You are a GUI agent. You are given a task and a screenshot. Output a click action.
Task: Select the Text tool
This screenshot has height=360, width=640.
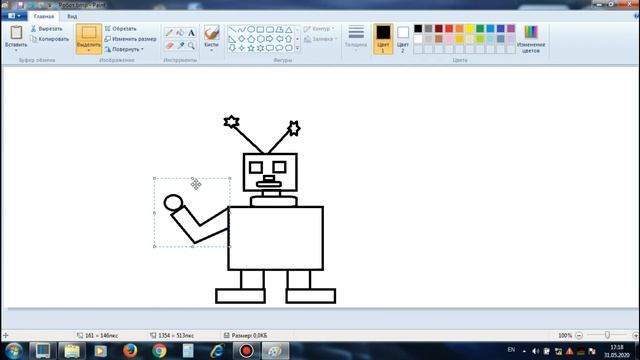pyautogui.click(x=191, y=33)
